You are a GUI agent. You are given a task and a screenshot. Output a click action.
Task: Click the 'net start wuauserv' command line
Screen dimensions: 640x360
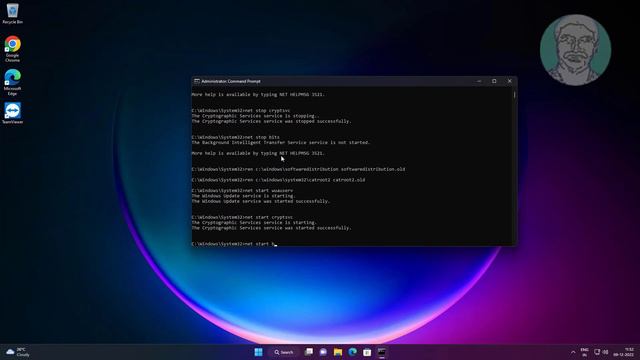click(x=242, y=191)
